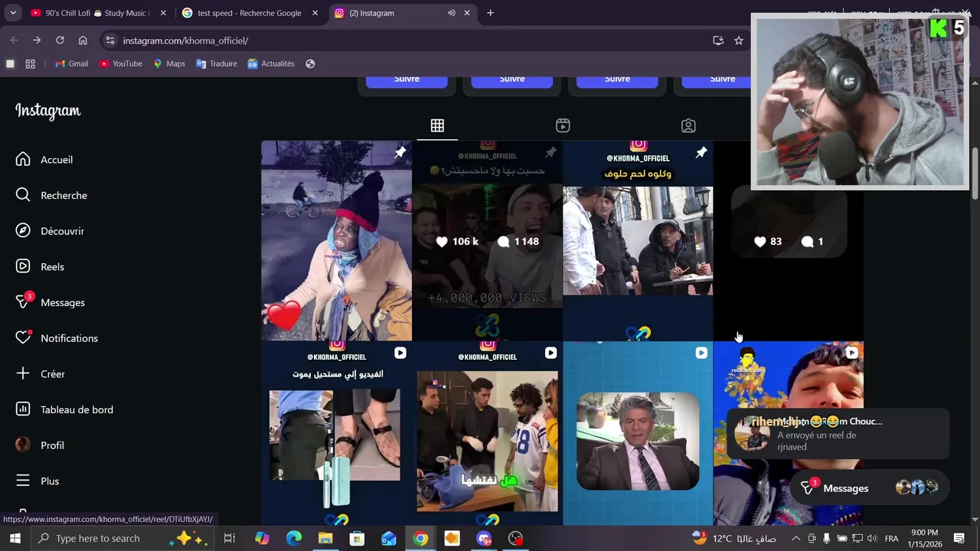
Task: Show hidden system tray icons
Action: [796, 538]
